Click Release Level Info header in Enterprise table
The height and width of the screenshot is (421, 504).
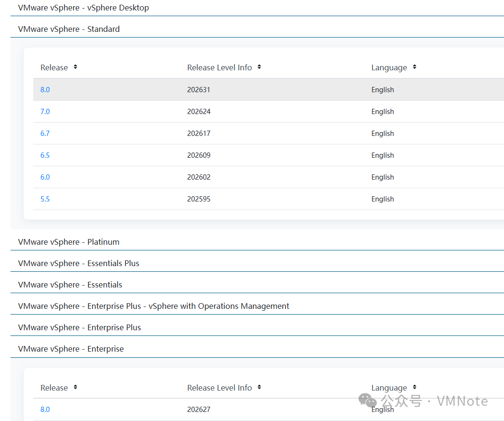pyautogui.click(x=219, y=388)
